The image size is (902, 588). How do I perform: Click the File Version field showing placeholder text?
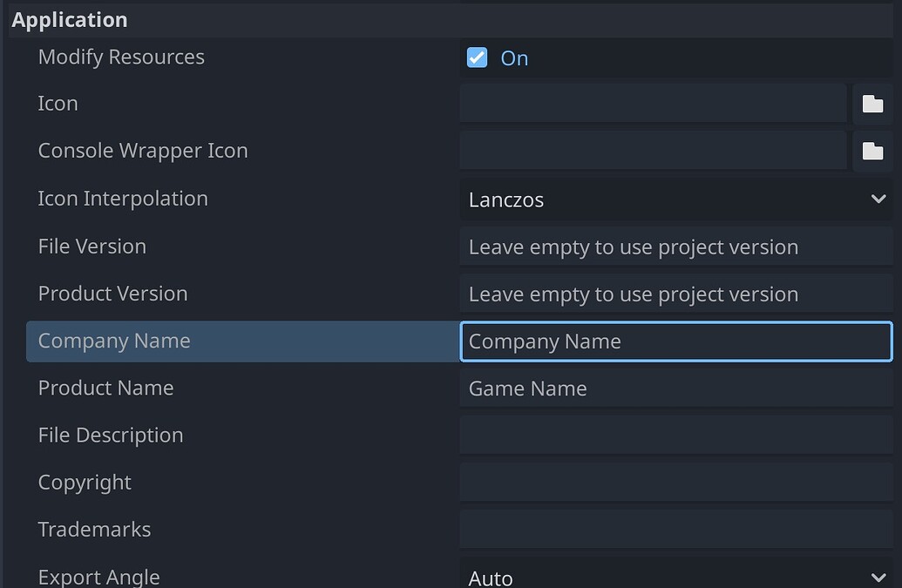tap(675, 247)
